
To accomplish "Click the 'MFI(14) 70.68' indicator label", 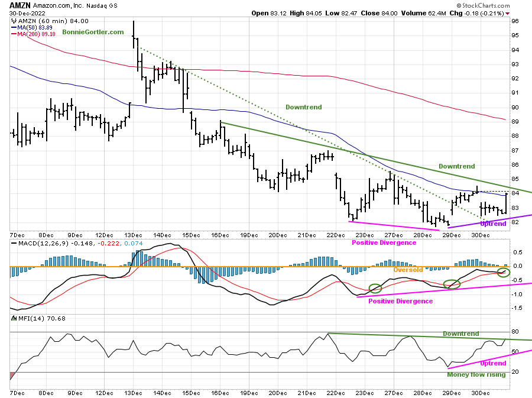I will pyautogui.click(x=42, y=318).
